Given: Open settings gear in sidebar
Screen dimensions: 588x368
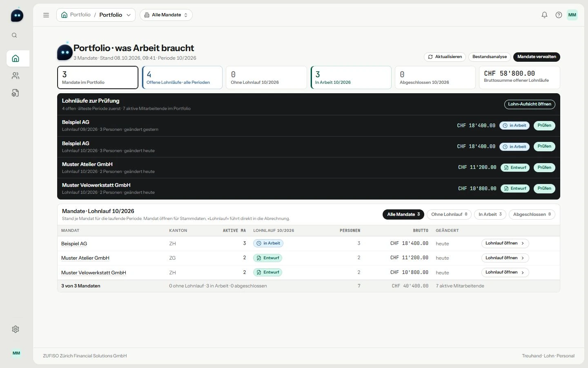Looking at the screenshot, I should pyautogui.click(x=16, y=329).
